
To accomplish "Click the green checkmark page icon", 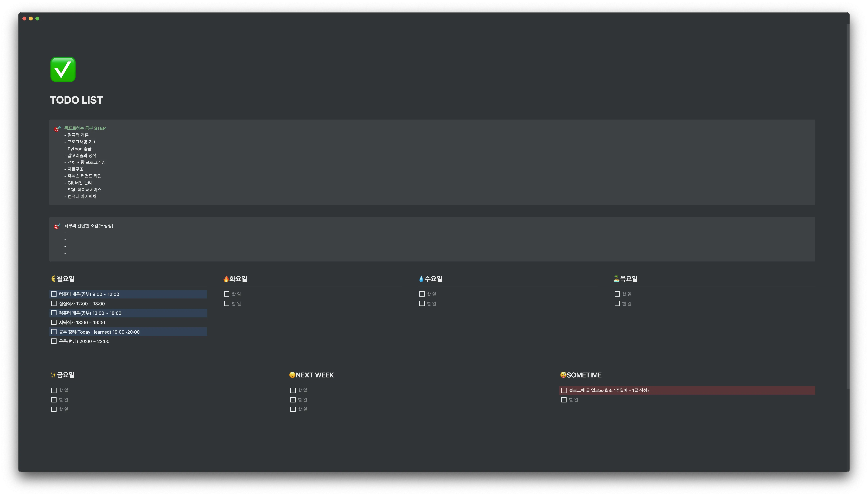I will click(63, 70).
